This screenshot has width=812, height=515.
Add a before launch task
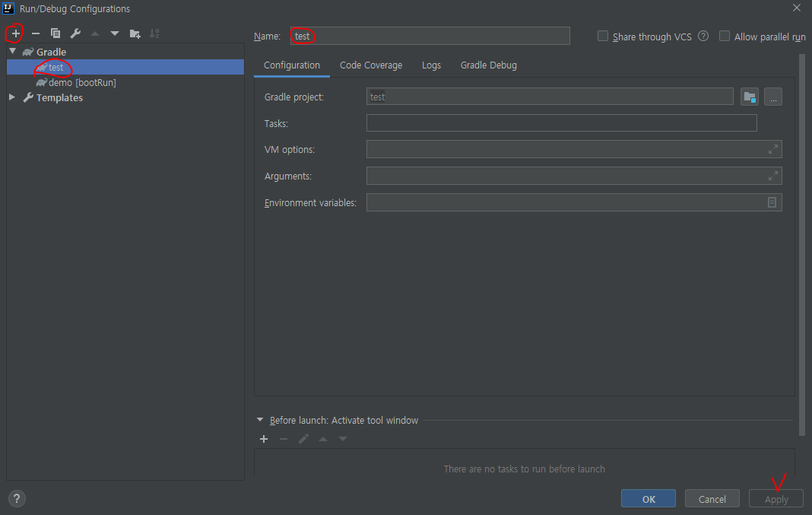(264, 439)
